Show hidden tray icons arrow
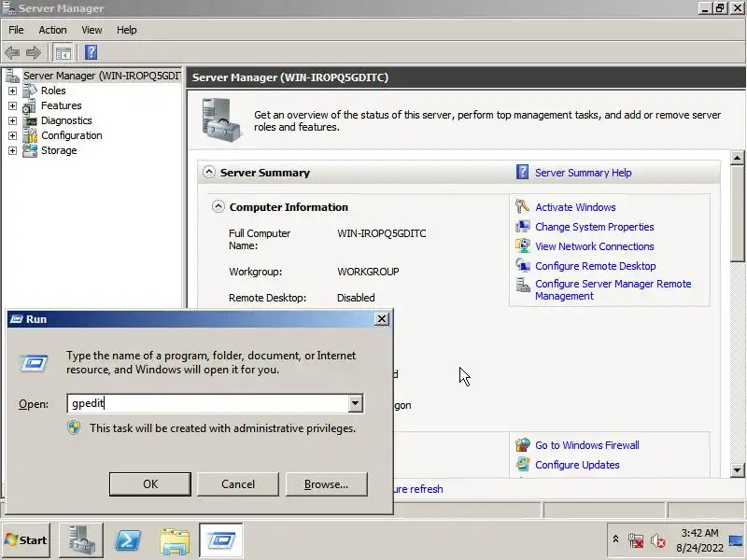Screen dimensions: 747x560 coord(615,539)
